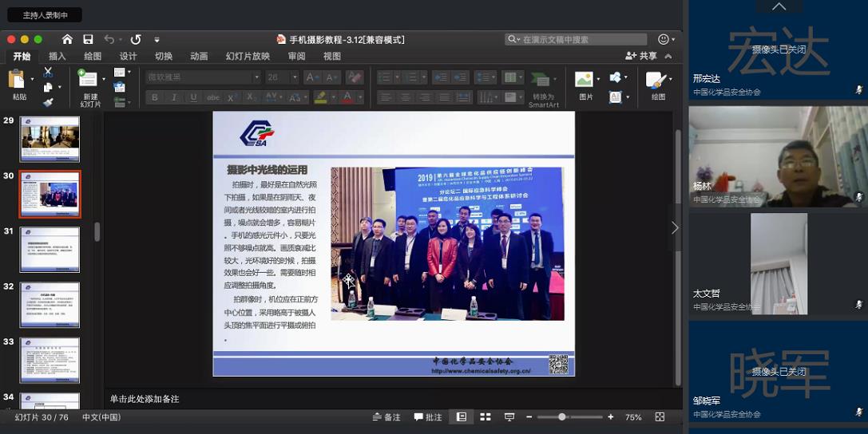
Task: Toggle normal view button in status bar
Action: click(x=461, y=417)
